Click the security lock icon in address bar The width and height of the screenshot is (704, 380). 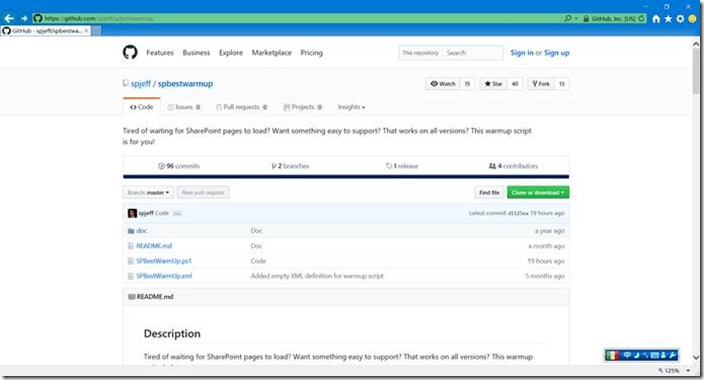coord(586,18)
